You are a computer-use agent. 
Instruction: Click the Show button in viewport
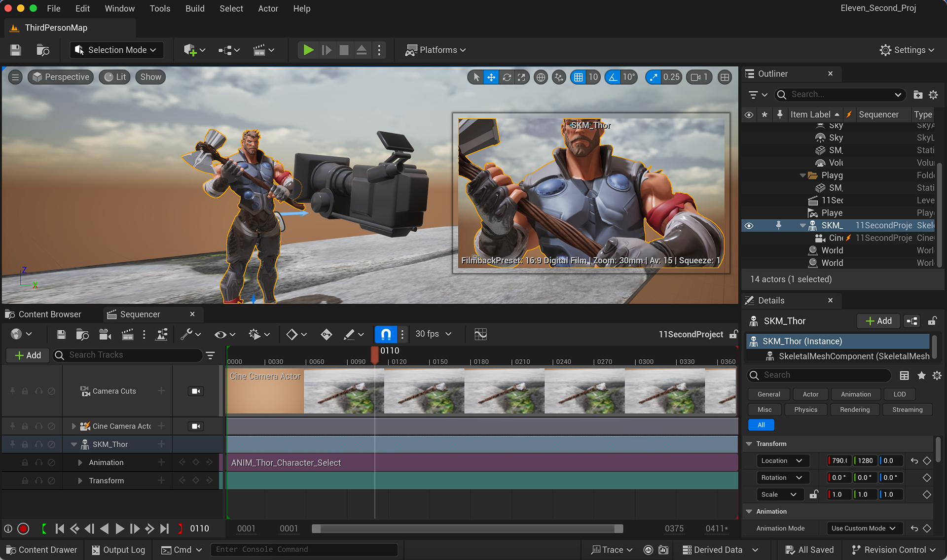pos(150,77)
